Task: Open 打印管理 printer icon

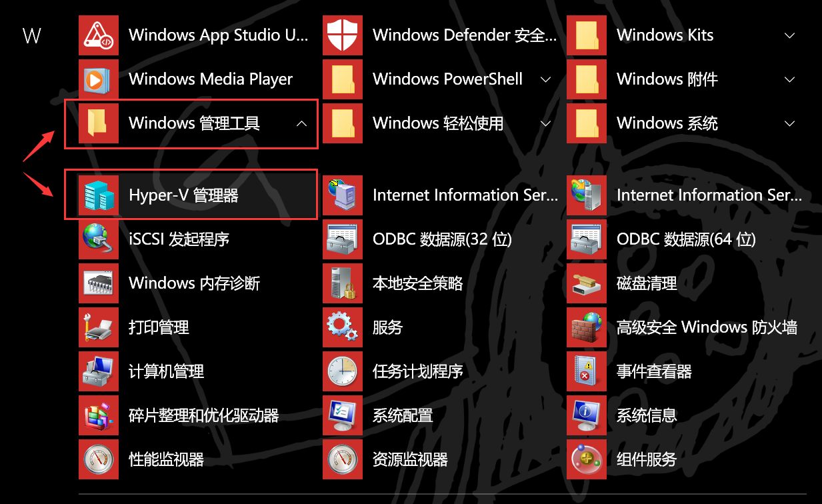Action: [x=99, y=327]
